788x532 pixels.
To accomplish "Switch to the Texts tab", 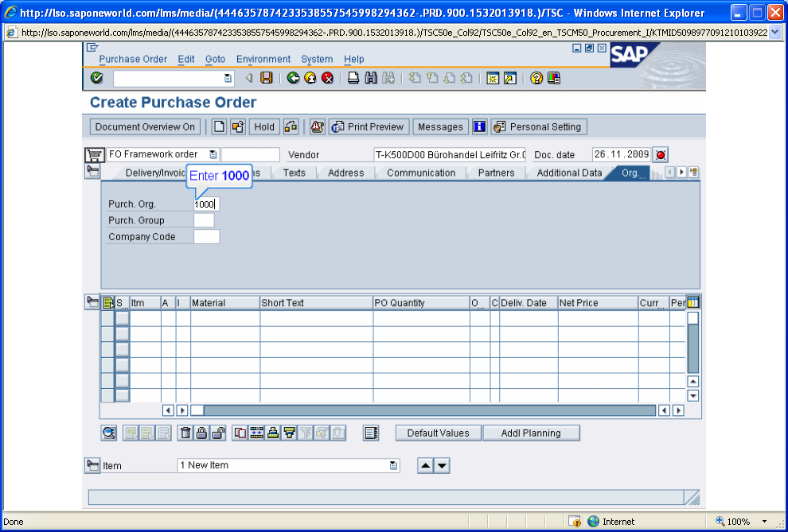I will point(294,173).
